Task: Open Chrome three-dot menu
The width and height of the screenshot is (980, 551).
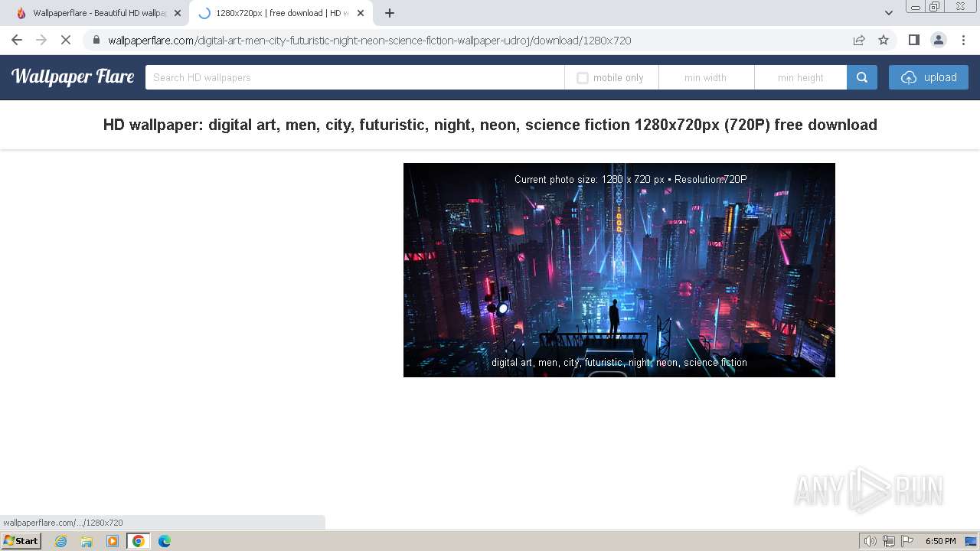Action: pos(962,40)
